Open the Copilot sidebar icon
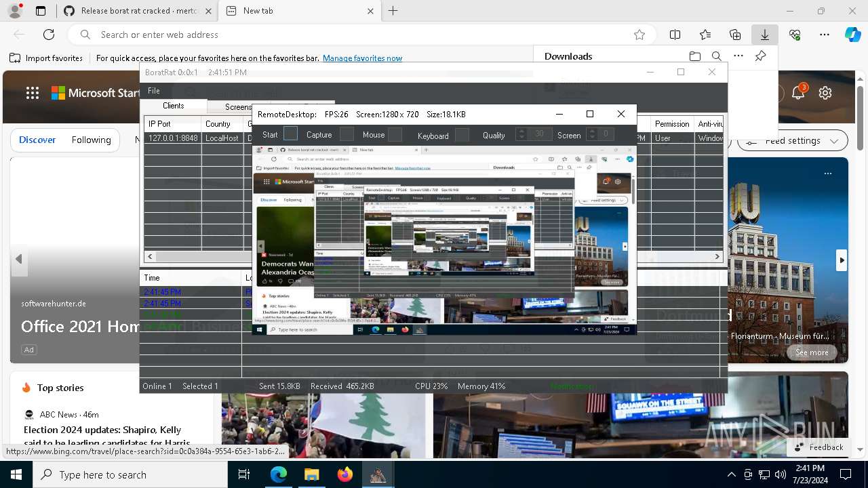The width and height of the screenshot is (868, 488). [x=852, y=35]
